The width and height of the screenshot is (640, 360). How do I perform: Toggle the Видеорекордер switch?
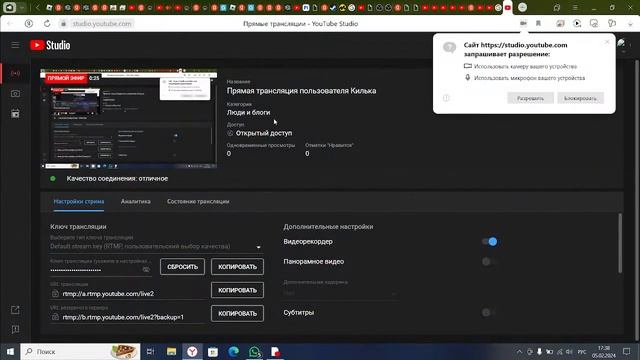489,242
